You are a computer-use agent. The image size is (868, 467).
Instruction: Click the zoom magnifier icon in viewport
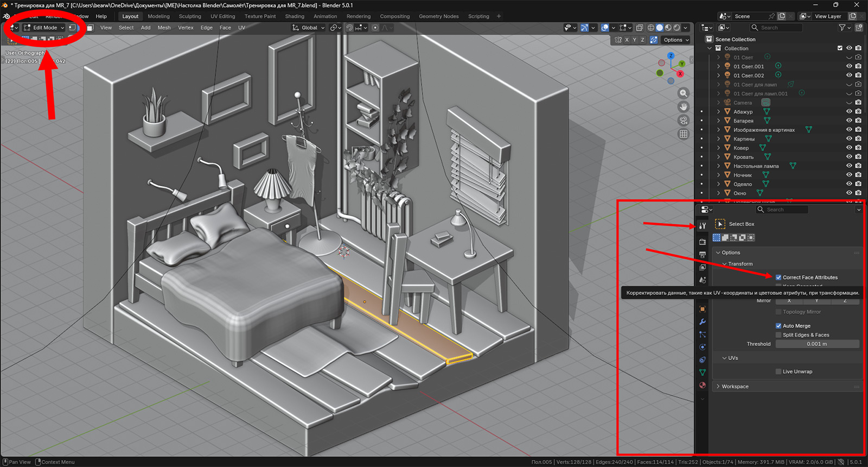684,93
